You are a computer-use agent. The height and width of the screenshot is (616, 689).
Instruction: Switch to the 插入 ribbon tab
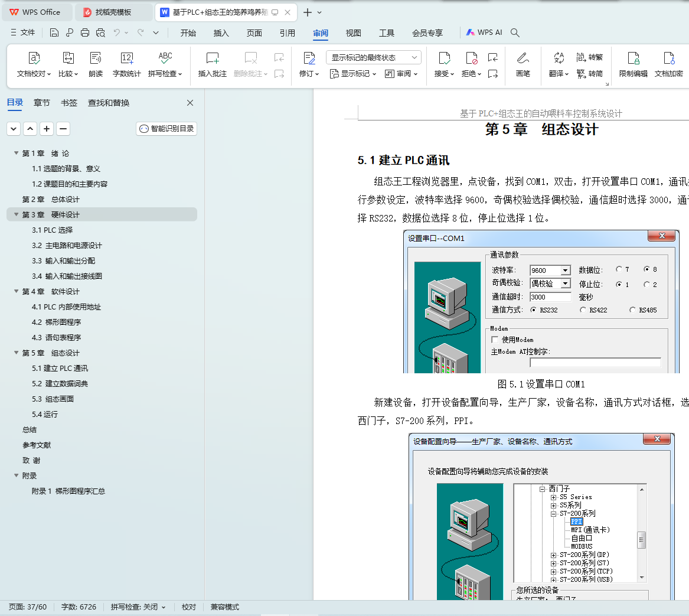(221, 33)
